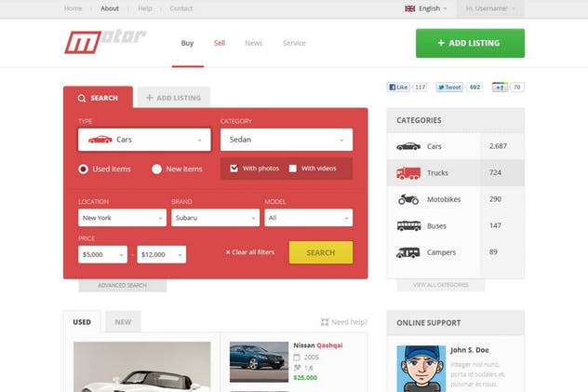
Task: Uncheck the With photos checkbox
Action: click(x=234, y=169)
